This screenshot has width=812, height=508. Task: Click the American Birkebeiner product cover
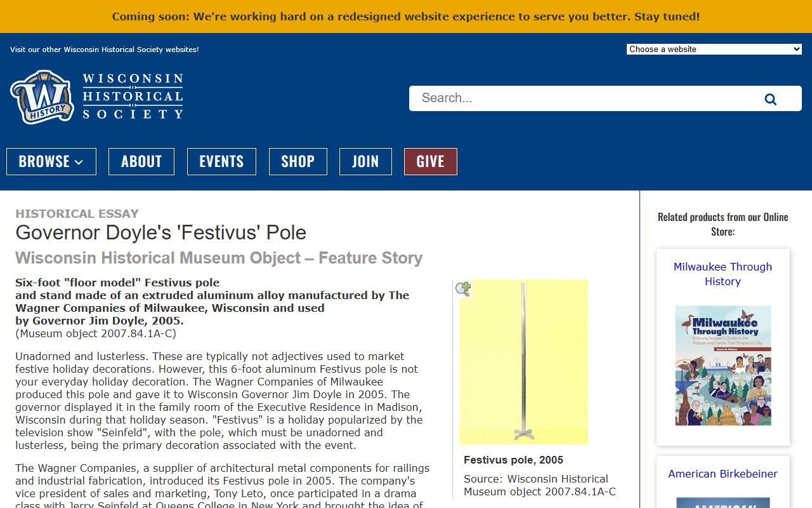tap(723, 502)
